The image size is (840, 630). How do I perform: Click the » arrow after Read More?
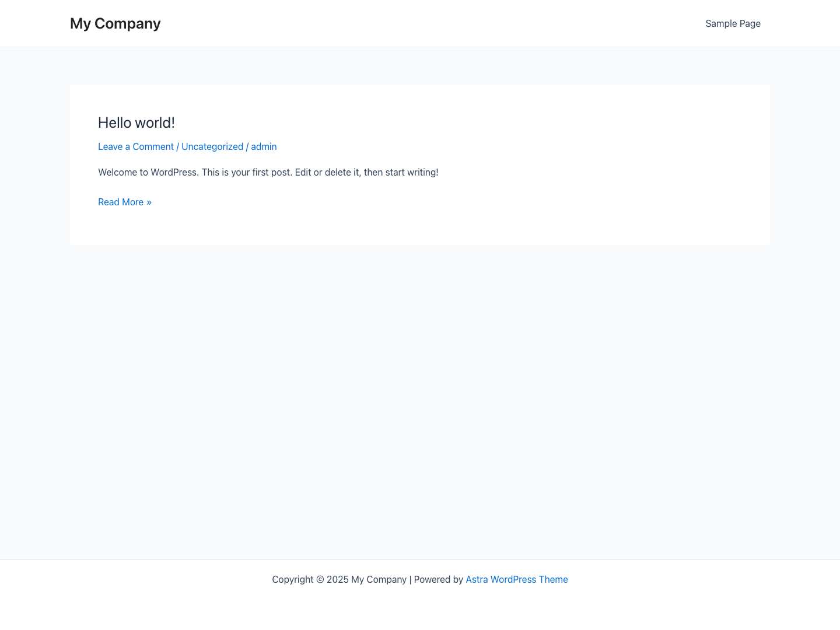[x=149, y=202]
